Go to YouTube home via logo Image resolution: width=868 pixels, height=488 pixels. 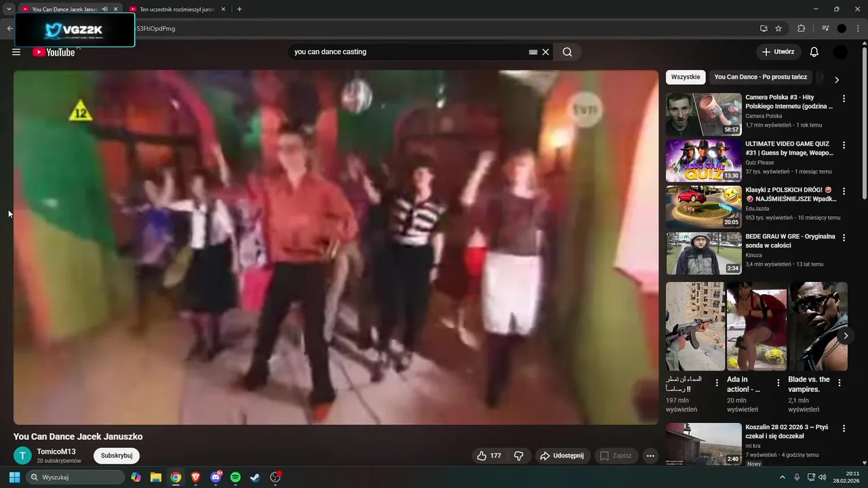(54, 52)
